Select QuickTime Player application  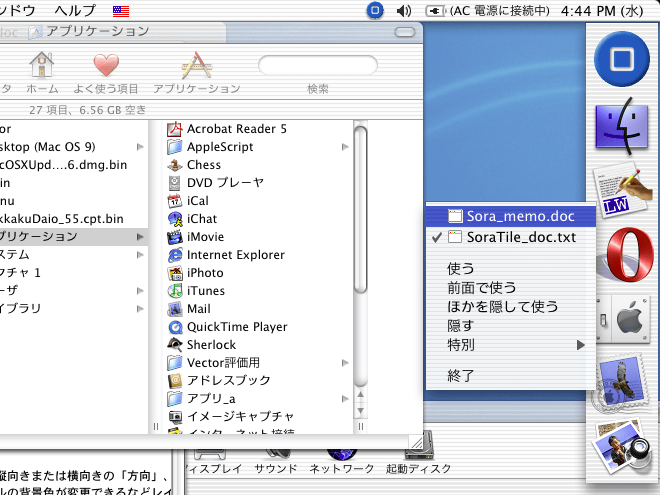pyautogui.click(x=227, y=327)
